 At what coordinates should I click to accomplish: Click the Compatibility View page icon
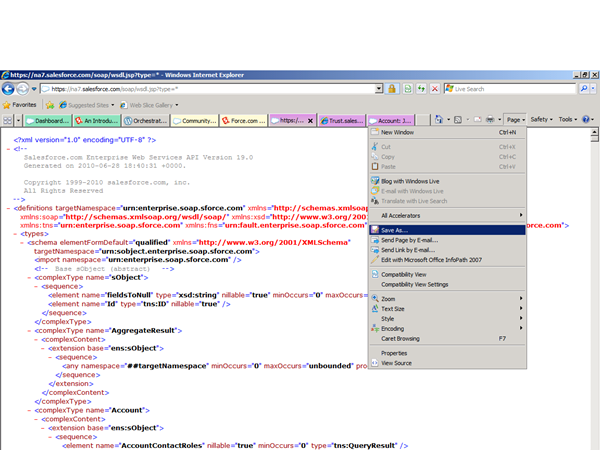tap(408, 89)
